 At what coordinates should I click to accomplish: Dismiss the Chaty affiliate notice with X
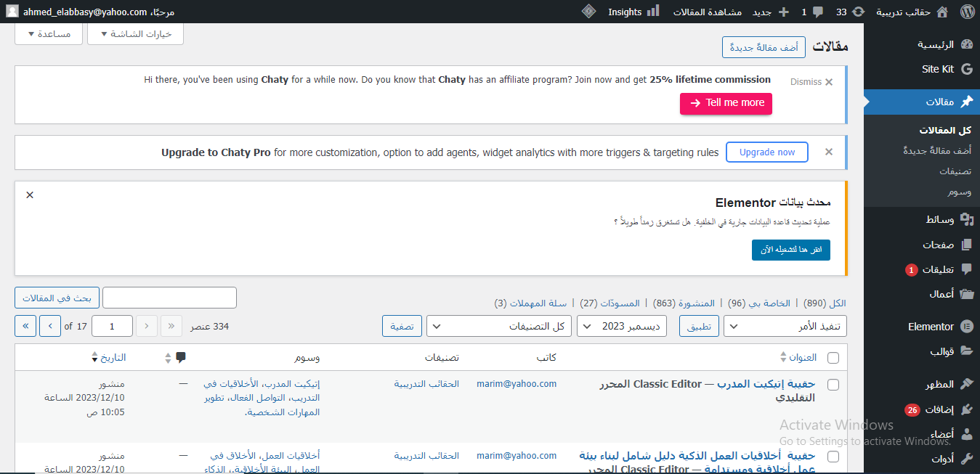click(x=829, y=82)
